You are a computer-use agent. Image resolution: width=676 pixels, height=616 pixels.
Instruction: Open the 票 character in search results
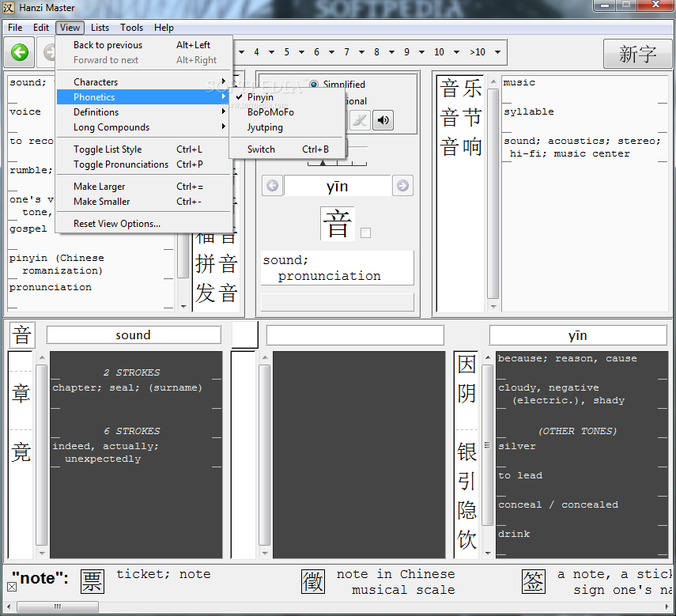[x=93, y=581]
